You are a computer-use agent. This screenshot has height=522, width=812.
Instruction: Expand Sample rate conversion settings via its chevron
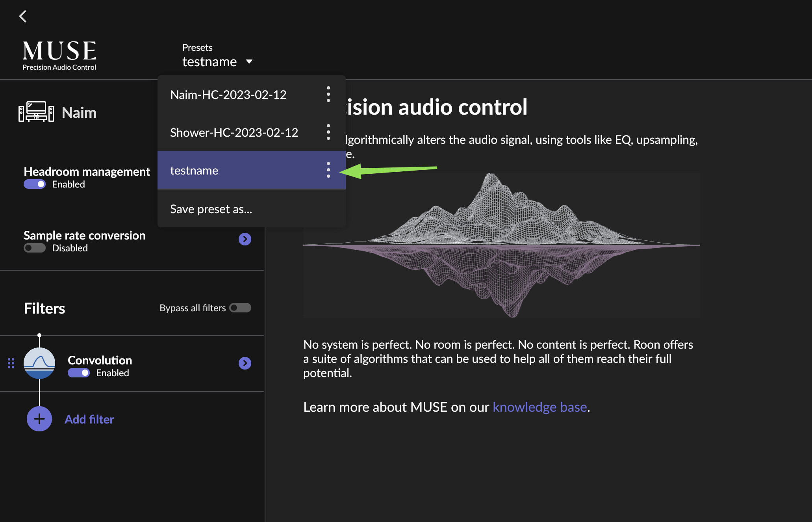pyautogui.click(x=245, y=239)
